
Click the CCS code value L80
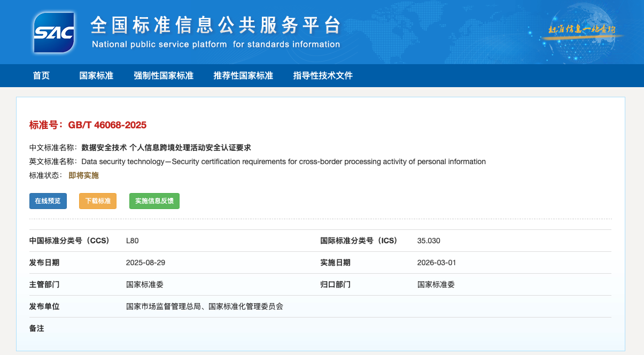(x=132, y=241)
